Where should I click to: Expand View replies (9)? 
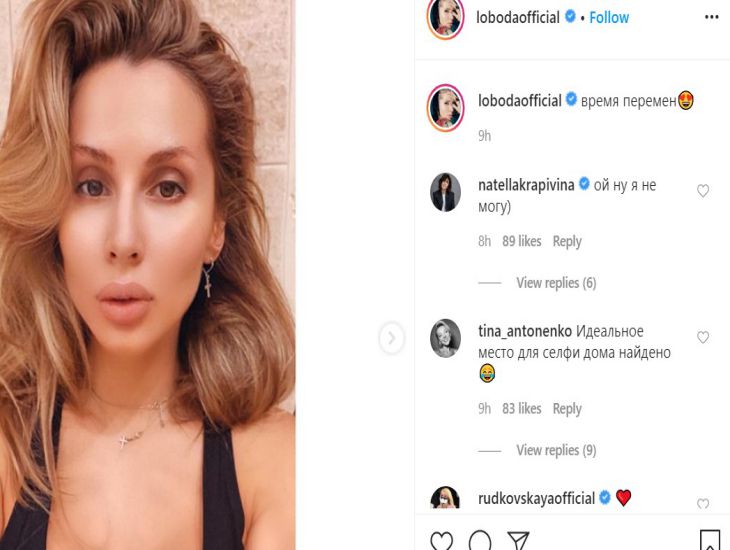click(x=556, y=450)
